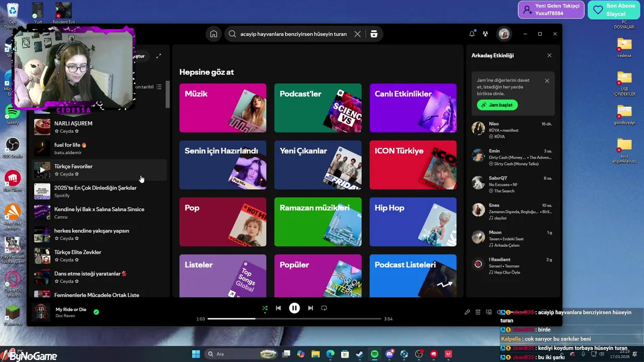Clear the search text with X icon
Image resolution: width=644 pixels, height=362 pixels.
[357, 34]
